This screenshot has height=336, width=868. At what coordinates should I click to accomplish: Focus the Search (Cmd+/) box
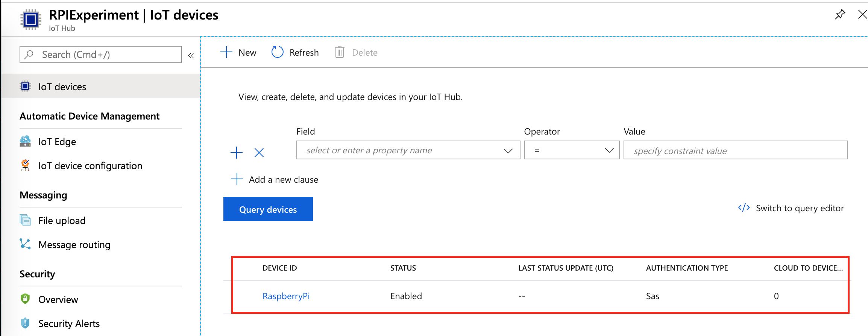coord(101,54)
